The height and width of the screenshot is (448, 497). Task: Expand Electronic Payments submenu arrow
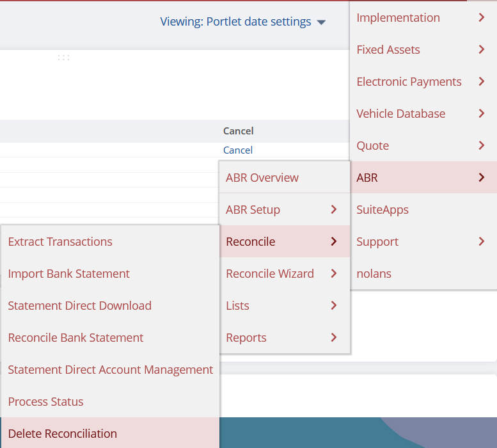tap(481, 81)
